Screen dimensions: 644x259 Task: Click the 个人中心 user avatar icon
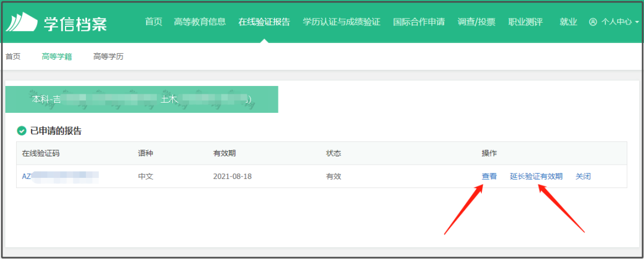pos(593,22)
